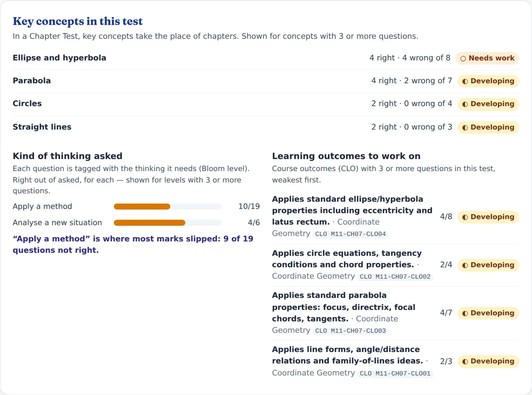The image size is (532, 395).
Task: Click the 10/19 score
Action: tap(249, 206)
